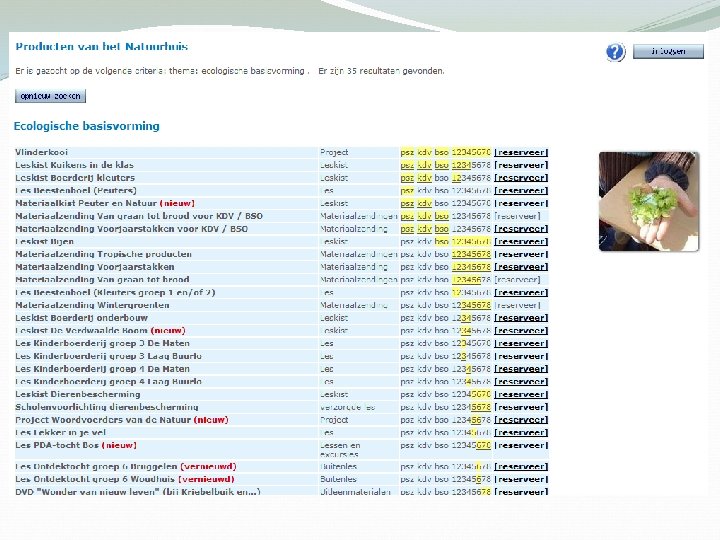Reserve Les PDA-tocht Bos
Viewport: 720px width, 540px height.
(x=521, y=445)
